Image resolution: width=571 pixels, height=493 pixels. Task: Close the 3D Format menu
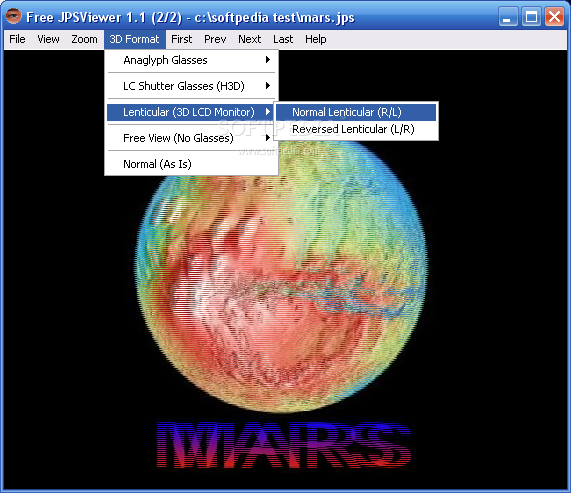[x=135, y=39]
